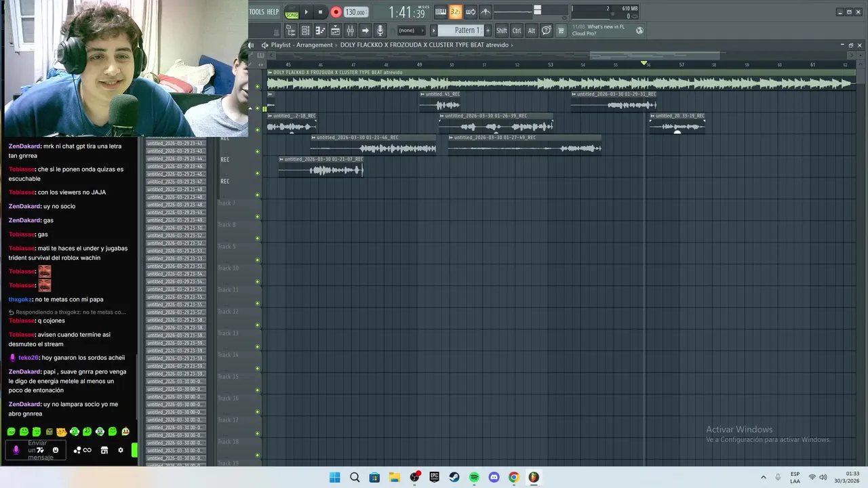
Task: Click the Alt modifier button
Action: 532,30
